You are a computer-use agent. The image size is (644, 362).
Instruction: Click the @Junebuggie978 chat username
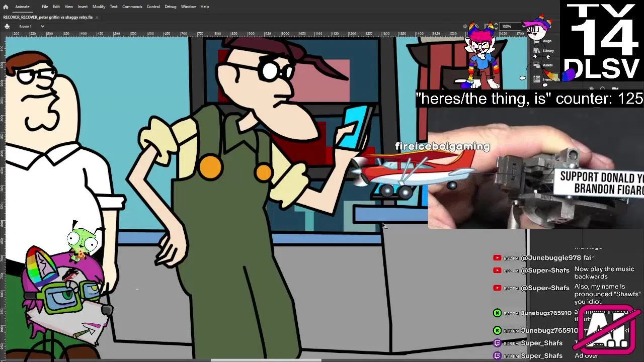(550, 257)
